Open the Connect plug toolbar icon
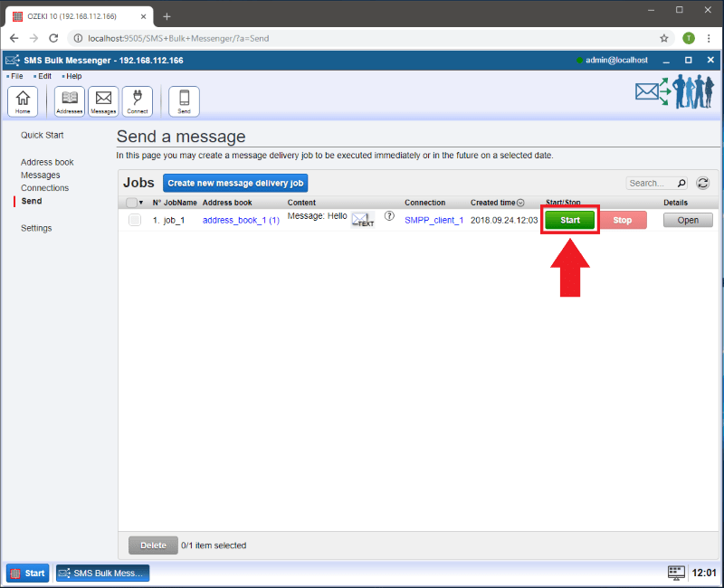This screenshot has height=588, width=724. click(x=138, y=101)
